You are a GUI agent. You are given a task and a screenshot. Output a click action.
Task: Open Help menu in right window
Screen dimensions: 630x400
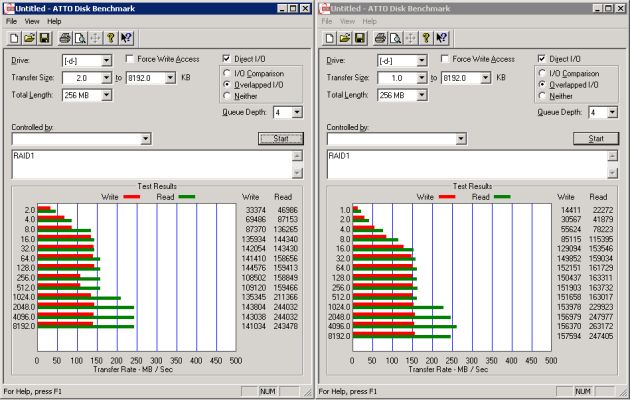(x=370, y=21)
